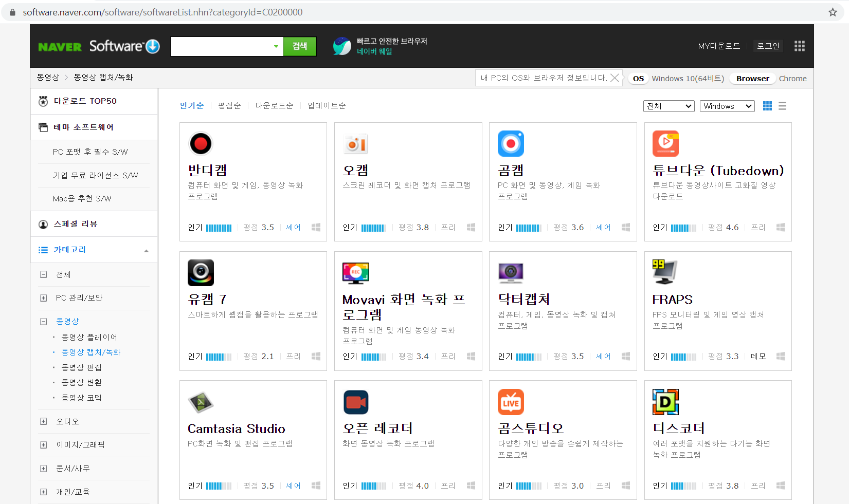Screen dimensions: 849x504
Task: Expand the PC 관리/보안 tree node
Action: [x=44, y=298]
